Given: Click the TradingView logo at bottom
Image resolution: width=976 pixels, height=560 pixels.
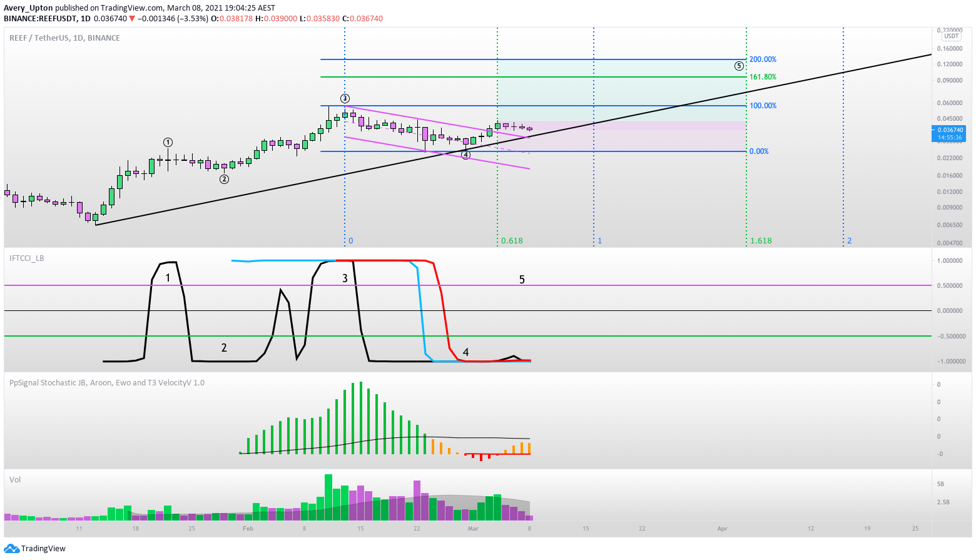Looking at the screenshot, I should [34, 548].
